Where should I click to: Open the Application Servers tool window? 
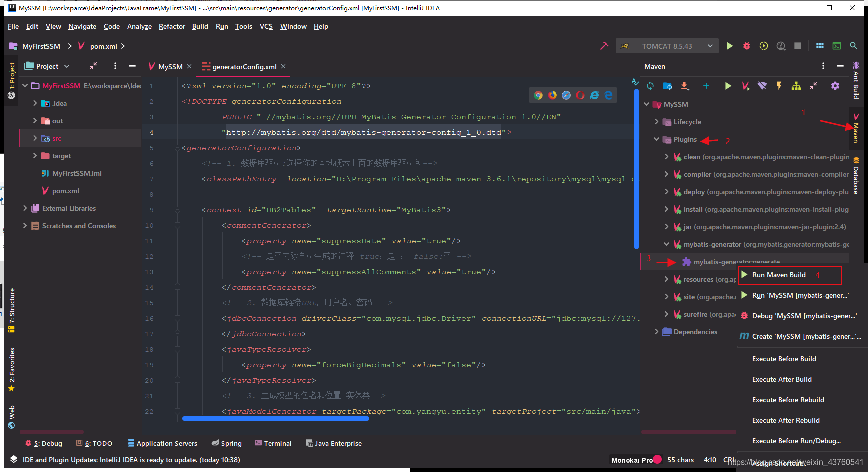click(162, 443)
